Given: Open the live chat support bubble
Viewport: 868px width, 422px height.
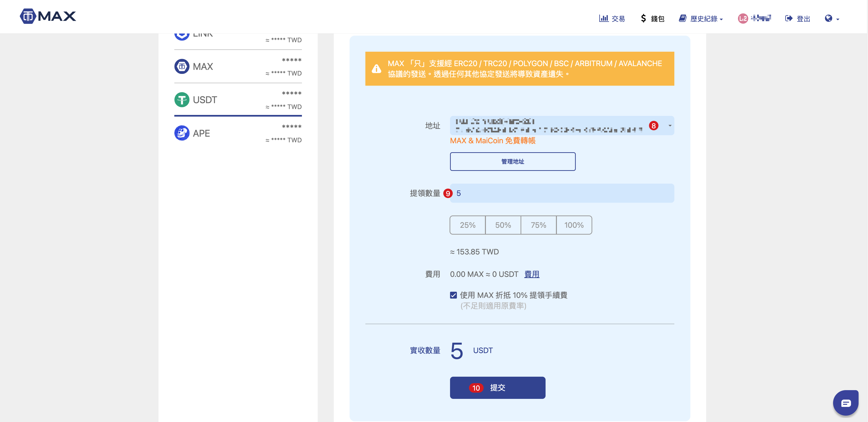Looking at the screenshot, I should click(x=845, y=402).
